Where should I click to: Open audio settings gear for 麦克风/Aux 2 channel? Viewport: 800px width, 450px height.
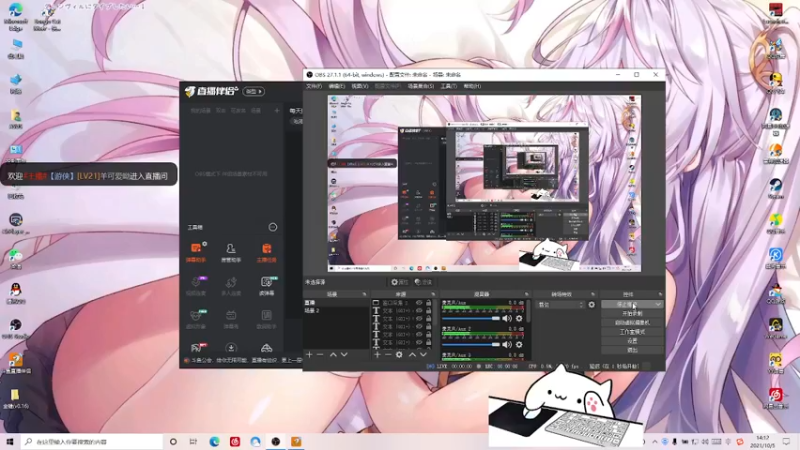click(519, 344)
